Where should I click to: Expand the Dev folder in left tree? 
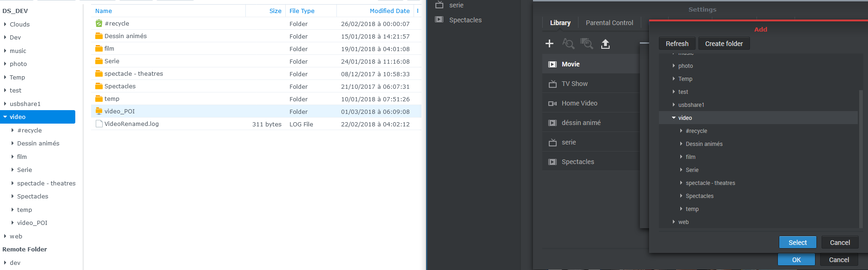pyautogui.click(x=5, y=37)
